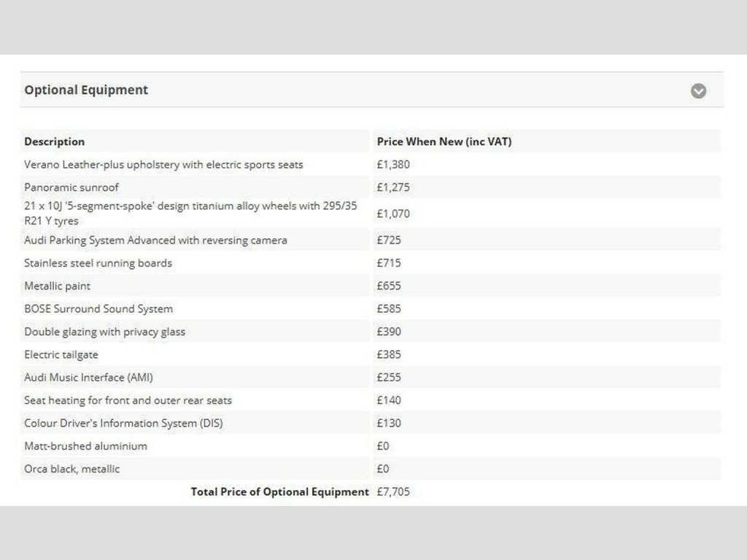
Task: Select the Orca black, metallic row
Action: point(71,469)
